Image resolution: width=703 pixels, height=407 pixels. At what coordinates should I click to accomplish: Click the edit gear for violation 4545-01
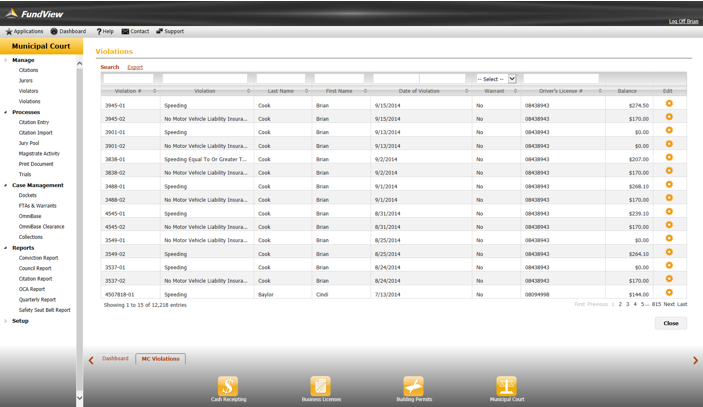pyautogui.click(x=669, y=212)
